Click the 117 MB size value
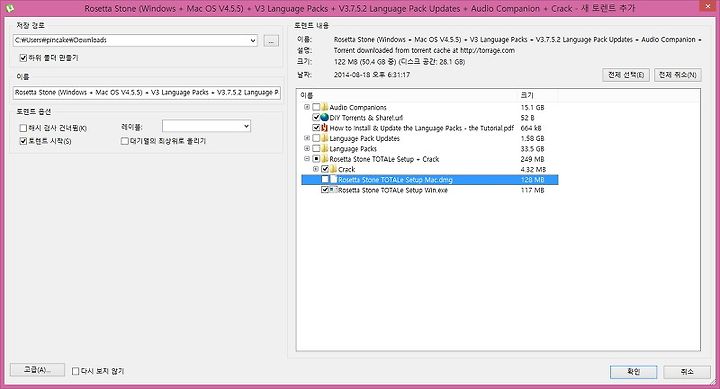 532,190
